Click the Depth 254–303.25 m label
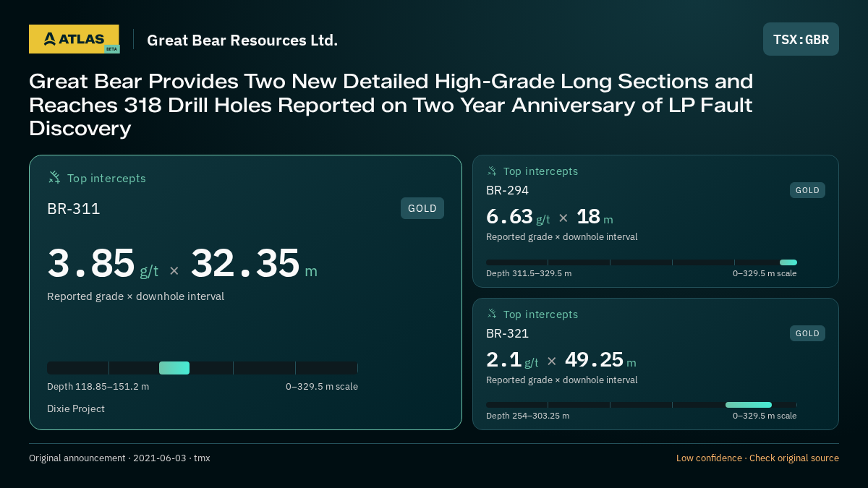The width and height of the screenshot is (868, 488). (x=527, y=416)
